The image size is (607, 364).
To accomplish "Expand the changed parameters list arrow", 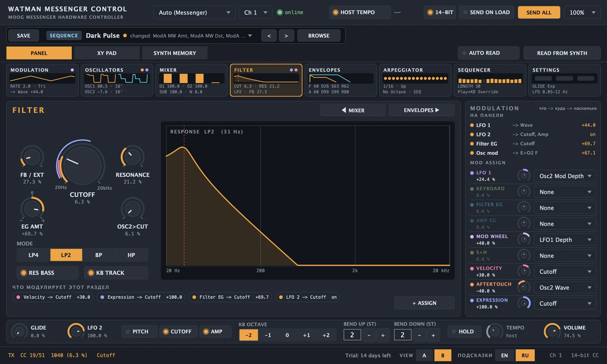I will click(250, 36).
